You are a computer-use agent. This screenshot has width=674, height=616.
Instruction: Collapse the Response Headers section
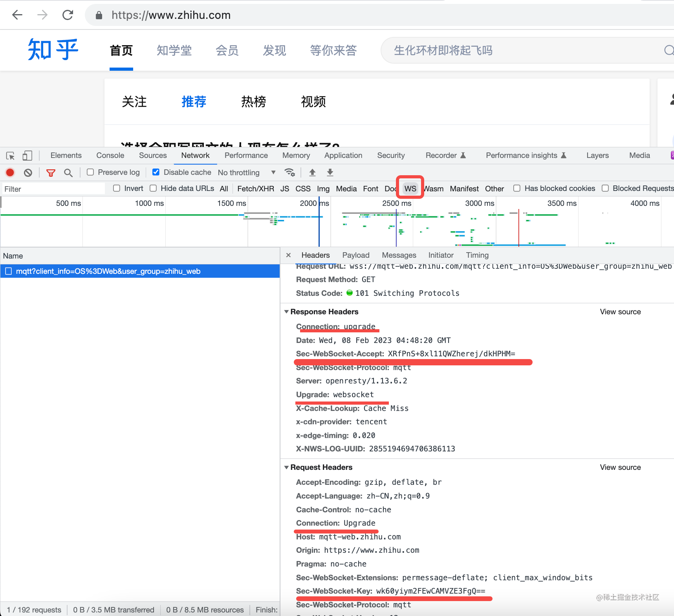[287, 312]
